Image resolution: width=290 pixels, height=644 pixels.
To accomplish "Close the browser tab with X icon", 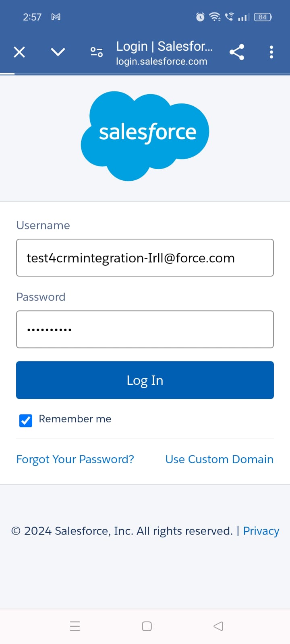I will (19, 52).
